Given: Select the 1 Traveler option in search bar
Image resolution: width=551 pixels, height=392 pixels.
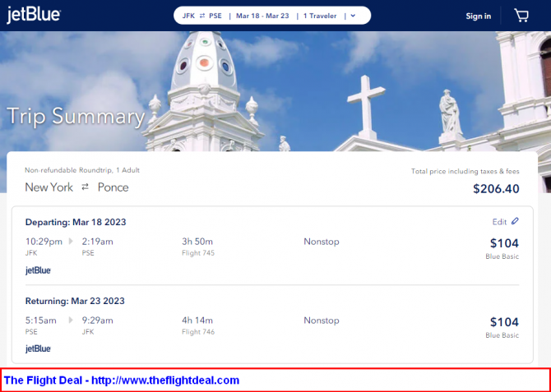Looking at the screenshot, I should [x=320, y=16].
